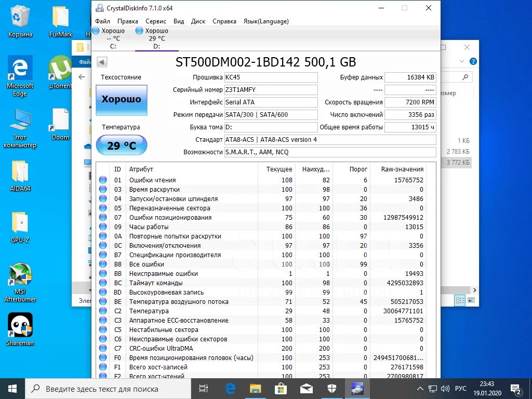Open the MSI Afterburner desktop shortcut
This screenshot has width=532, height=399.
pyautogui.click(x=20, y=282)
